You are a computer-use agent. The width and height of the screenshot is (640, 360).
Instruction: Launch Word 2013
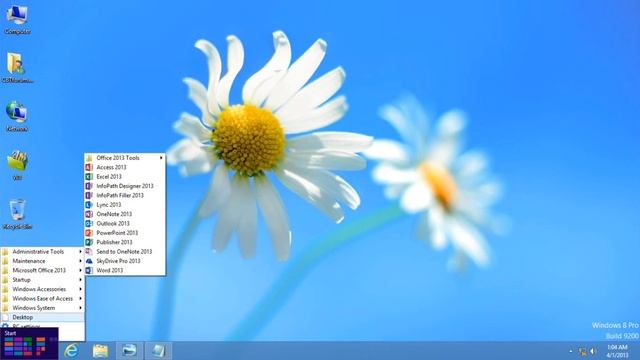[x=125, y=270]
